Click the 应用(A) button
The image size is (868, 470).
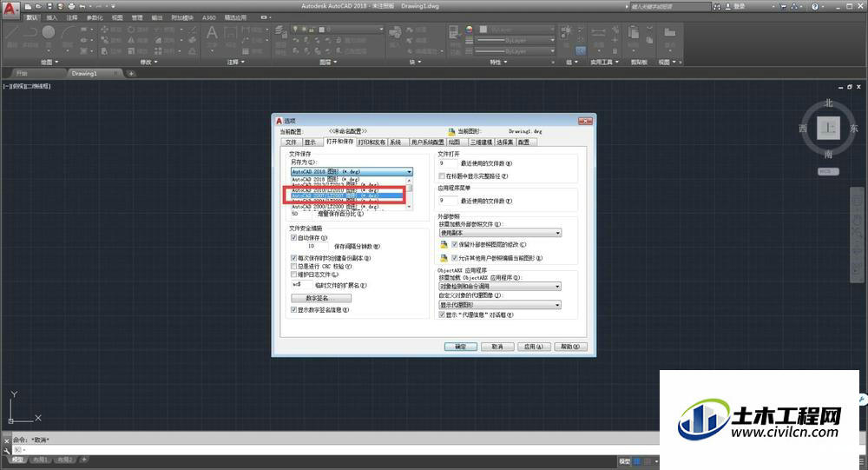click(x=534, y=347)
